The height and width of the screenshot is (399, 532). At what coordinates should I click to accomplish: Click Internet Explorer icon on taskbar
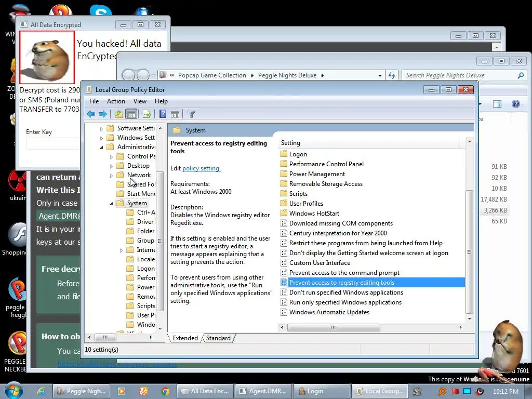tap(41, 391)
